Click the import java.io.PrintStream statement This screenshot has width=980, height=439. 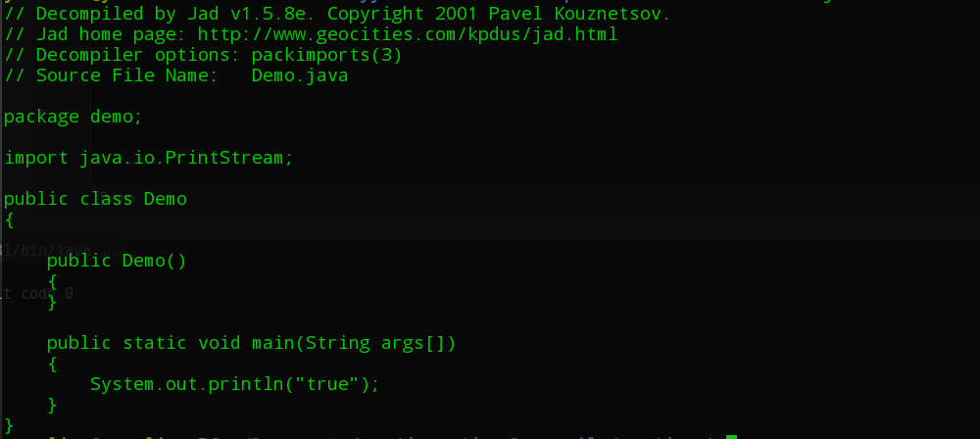point(149,158)
